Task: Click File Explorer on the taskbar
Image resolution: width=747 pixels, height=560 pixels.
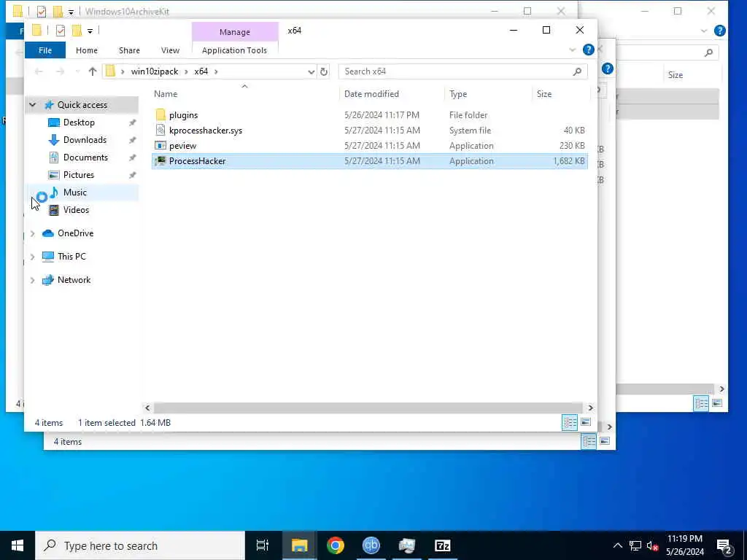Action: pos(300,545)
